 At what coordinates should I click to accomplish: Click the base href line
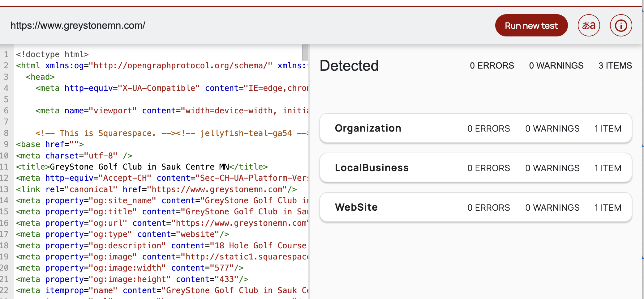pos(50,144)
